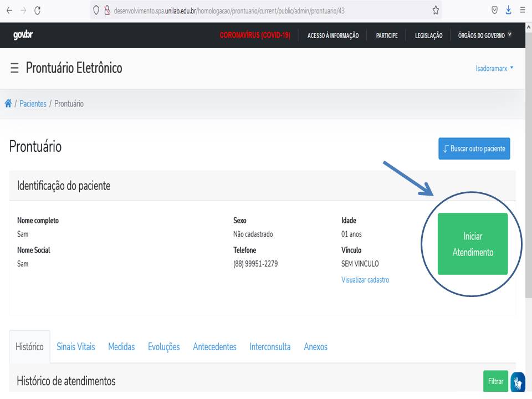
Task: Click the gov.br logo
Action: [23, 35]
